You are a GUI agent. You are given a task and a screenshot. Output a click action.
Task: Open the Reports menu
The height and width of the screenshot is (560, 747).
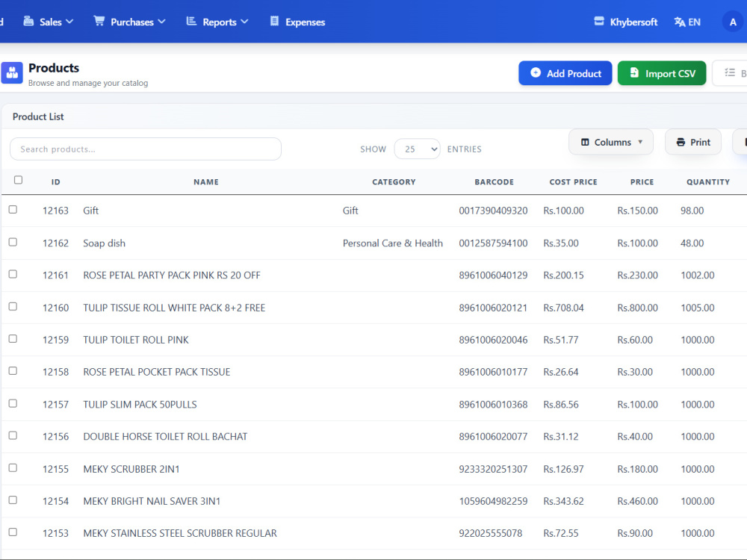217,22
